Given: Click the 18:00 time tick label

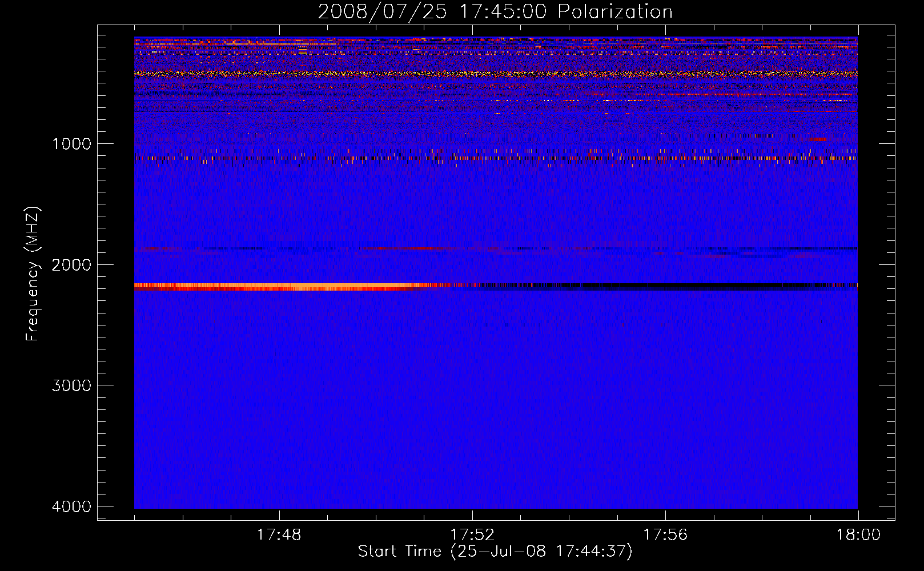Looking at the screenshot, I should (x=858, y=535).
